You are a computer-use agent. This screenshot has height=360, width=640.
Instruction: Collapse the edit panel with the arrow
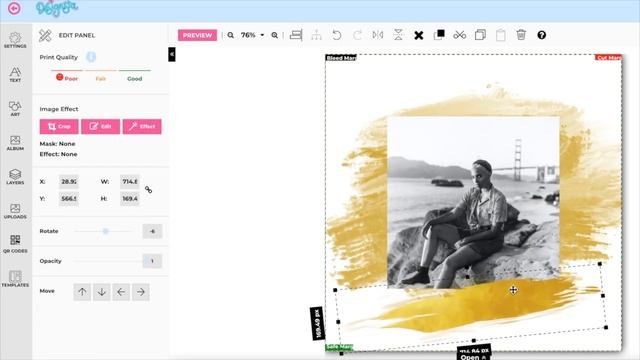click(172, 54)
